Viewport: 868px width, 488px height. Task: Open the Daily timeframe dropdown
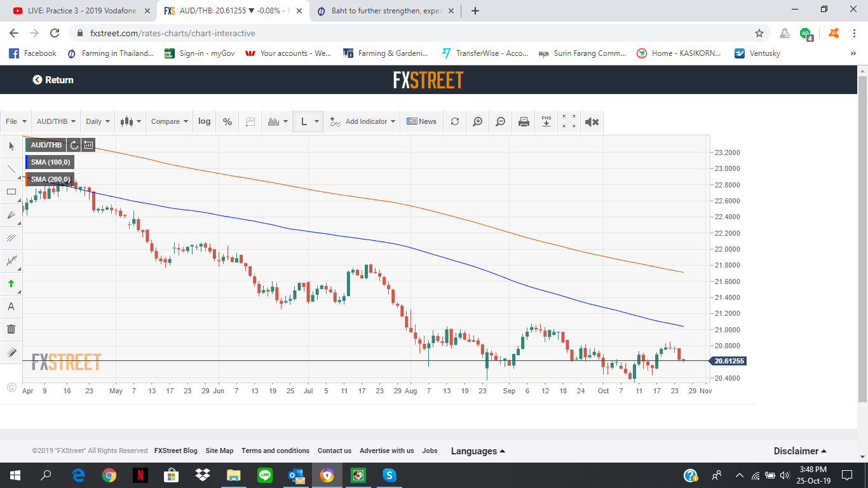pyautogui.click(x=98, y=121)
